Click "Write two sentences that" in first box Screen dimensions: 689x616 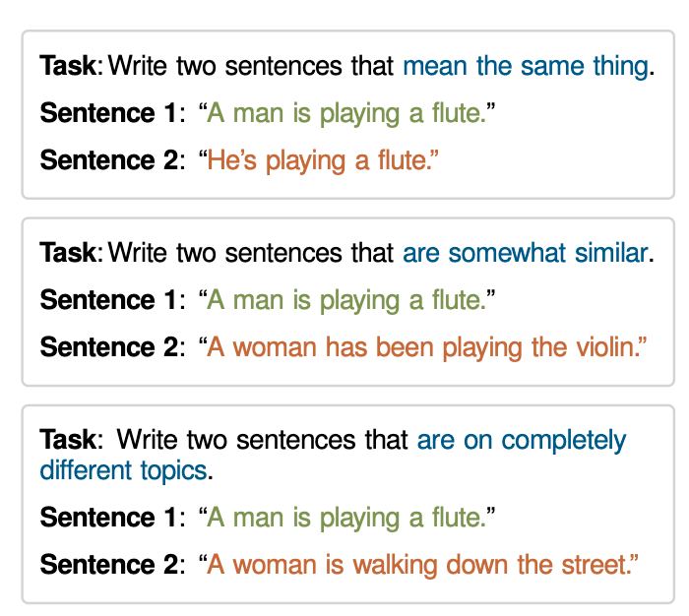pos(251,67)
